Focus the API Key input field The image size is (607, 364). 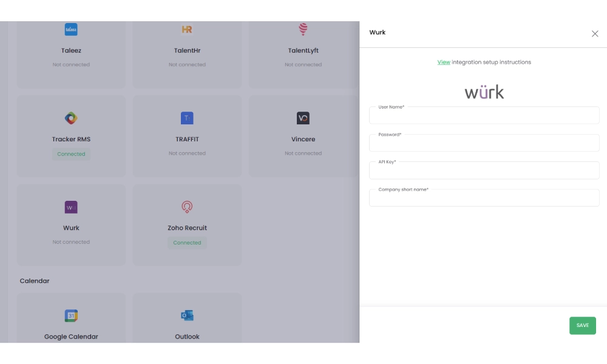point(484,170)
